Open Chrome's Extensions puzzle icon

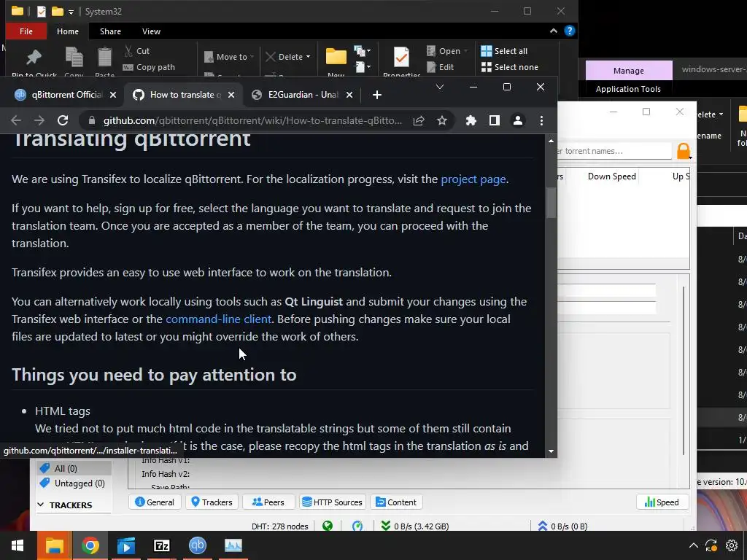point(471,120)
